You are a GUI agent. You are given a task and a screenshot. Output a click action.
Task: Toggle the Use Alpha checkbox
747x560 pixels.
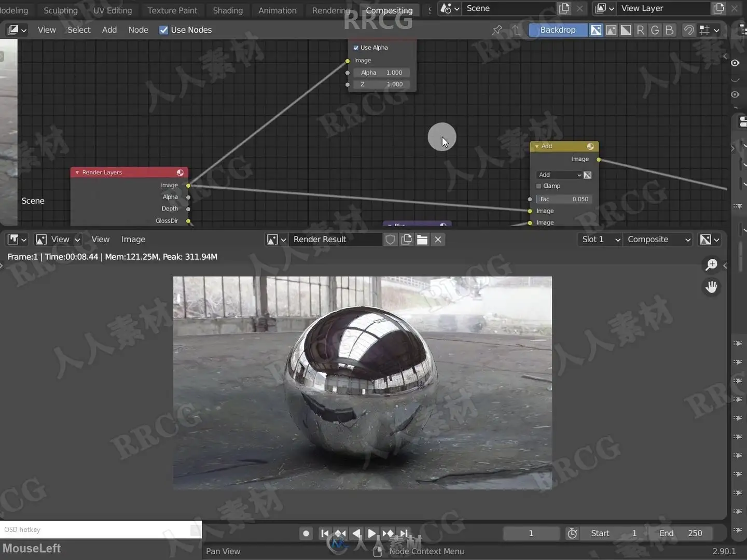coord(356,48)
